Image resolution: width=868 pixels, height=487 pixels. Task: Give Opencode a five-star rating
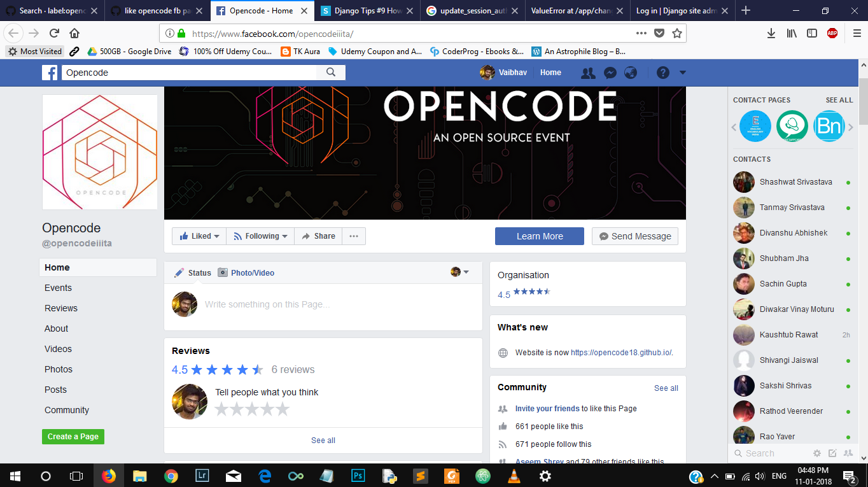(x=283, y=409)
